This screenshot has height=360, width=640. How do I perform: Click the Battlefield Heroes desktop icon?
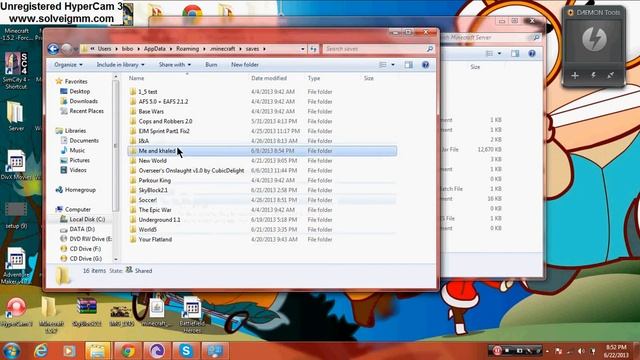(192, 315)
